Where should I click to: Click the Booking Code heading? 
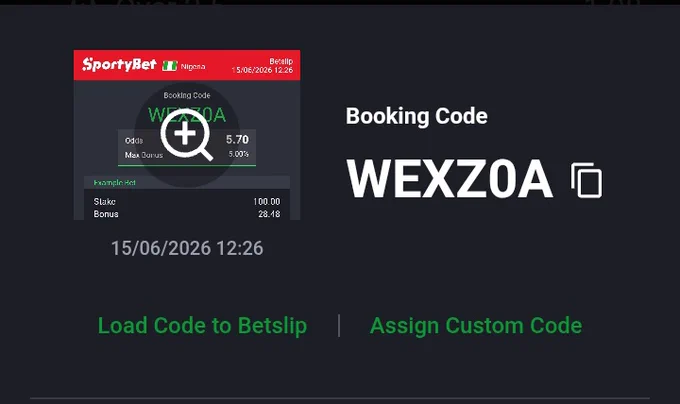[416, 116]
